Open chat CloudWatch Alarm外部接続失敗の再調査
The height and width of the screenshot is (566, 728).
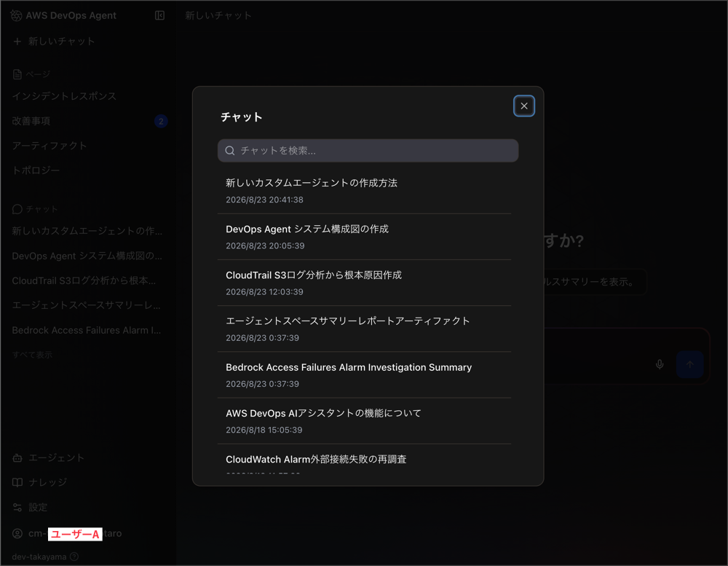tap(364, 460)
